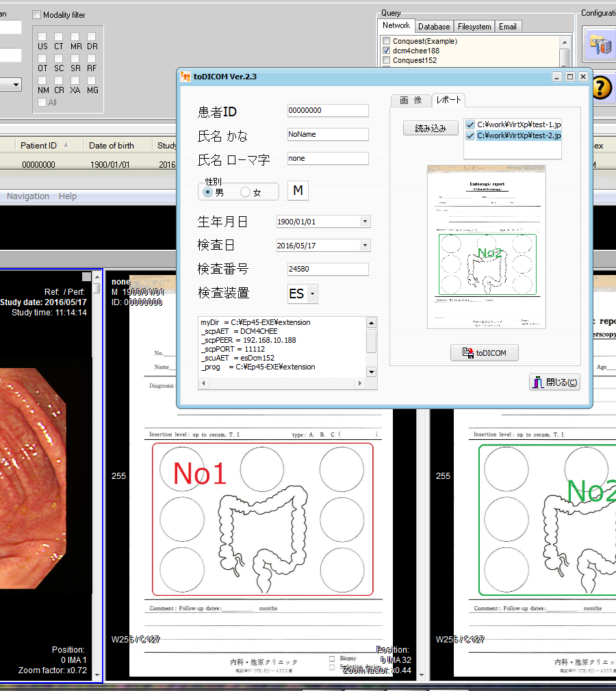Click the 1900/01/01 birth date table cell
616x691 pixels.
click(x=110, y=164)
